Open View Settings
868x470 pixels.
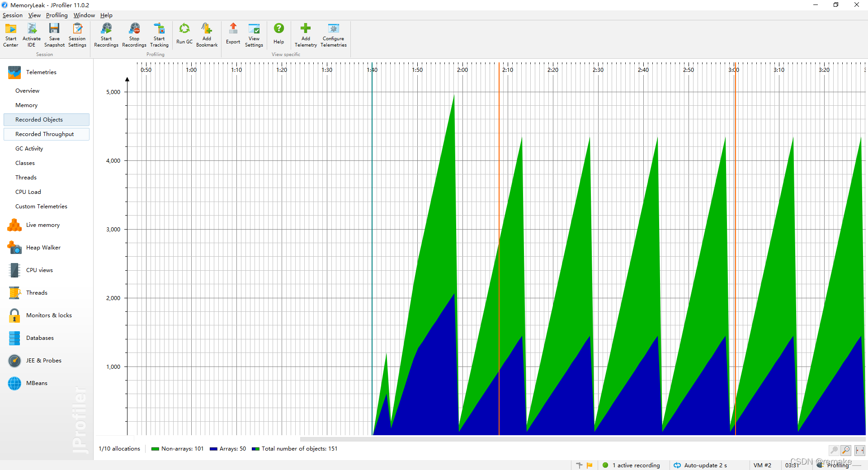(x=254, y=35)
